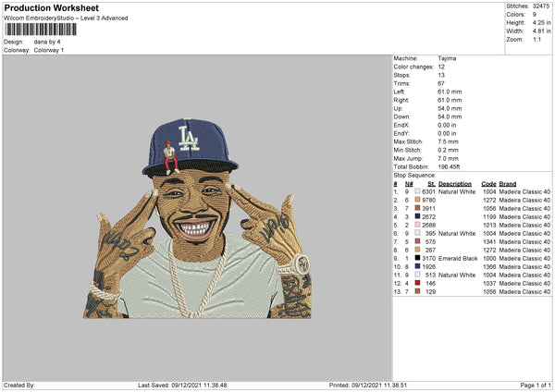Click the Color changes value 12
The image size is (555, 392).
441,67
